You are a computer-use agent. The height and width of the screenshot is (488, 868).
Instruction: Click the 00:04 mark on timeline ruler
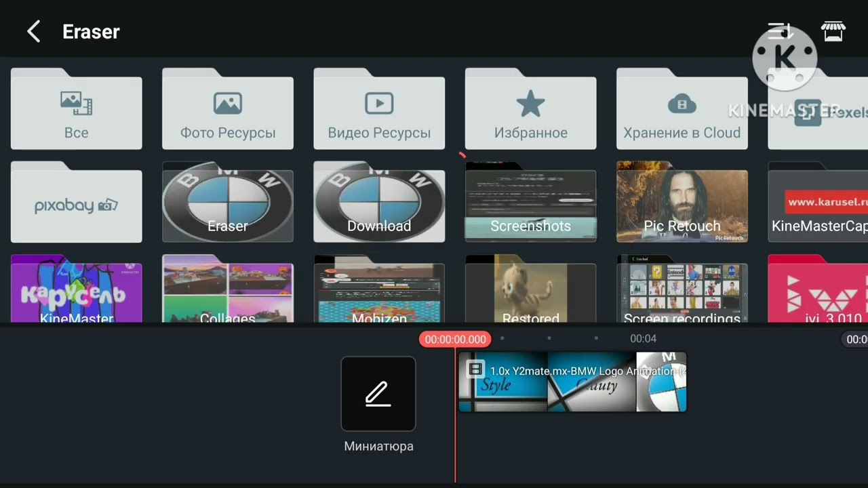tap(643, 338)
